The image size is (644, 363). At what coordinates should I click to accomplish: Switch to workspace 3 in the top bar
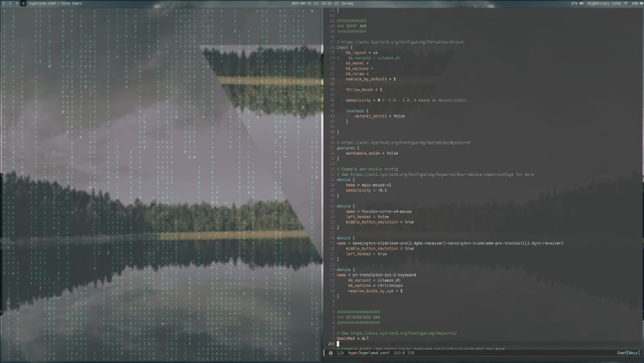17,3
